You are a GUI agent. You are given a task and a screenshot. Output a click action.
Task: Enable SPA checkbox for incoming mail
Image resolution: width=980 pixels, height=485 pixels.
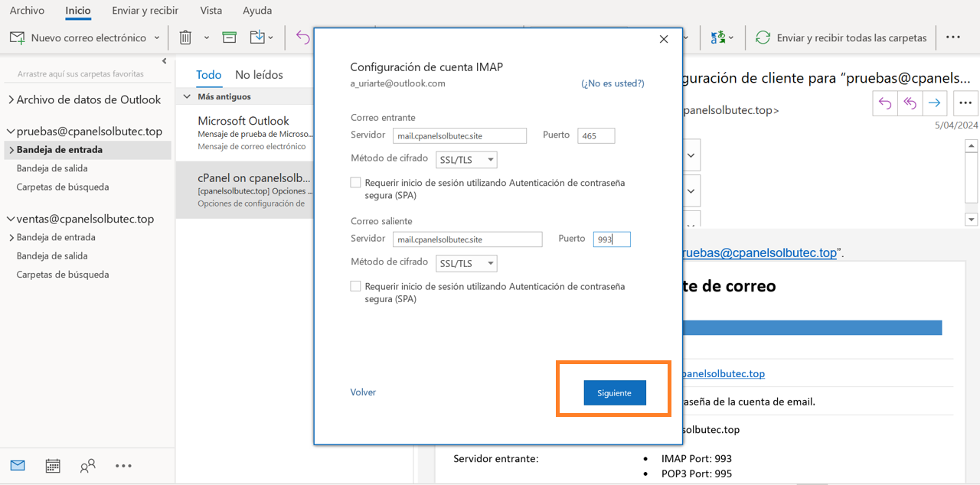click(355, 183)
